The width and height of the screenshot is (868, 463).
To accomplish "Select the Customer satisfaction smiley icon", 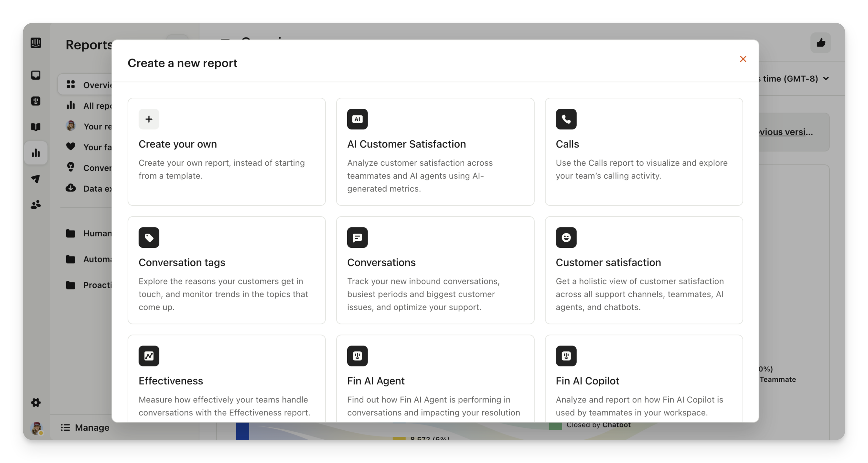I will pyautogui.click(x=566, y=237).
